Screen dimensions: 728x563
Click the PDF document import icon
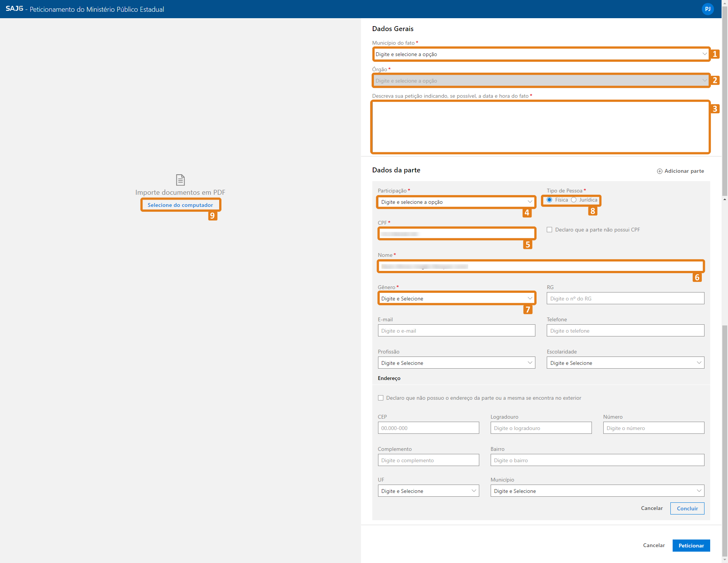(x=180, y=180)
